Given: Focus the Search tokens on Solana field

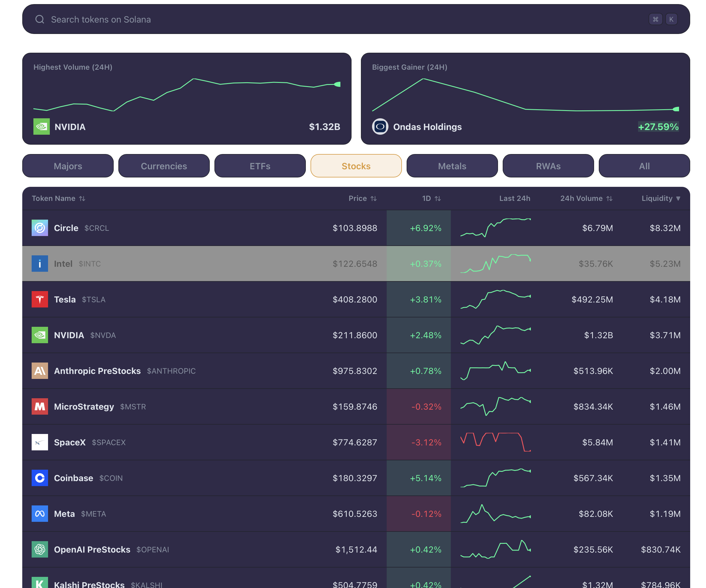Looking at the screenshot, I should pyautogui.click(x=356, y=19).
